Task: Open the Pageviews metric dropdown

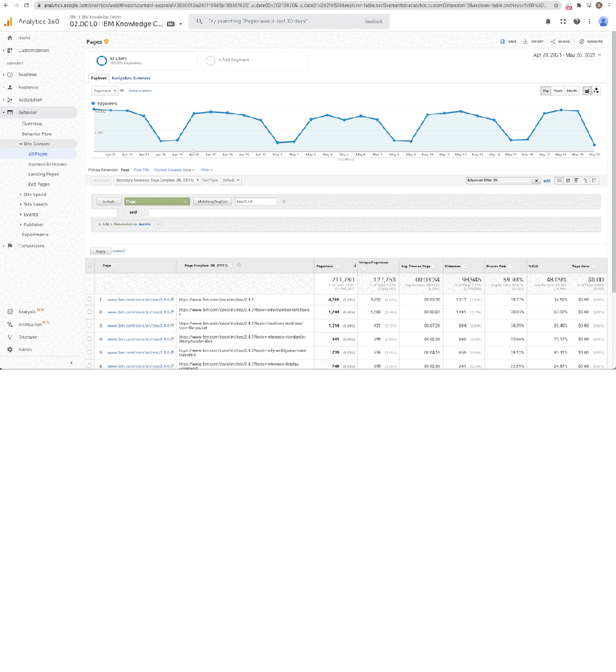Action: tap(105, 91)
